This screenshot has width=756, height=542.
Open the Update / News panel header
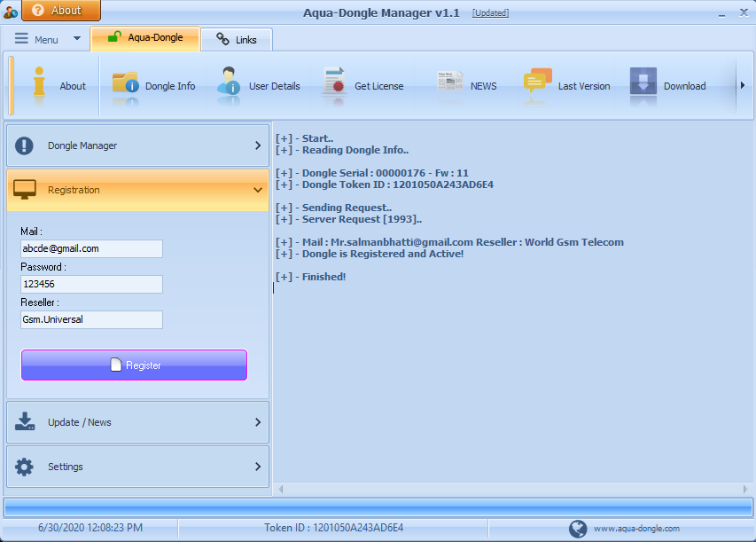coord(138,422)
